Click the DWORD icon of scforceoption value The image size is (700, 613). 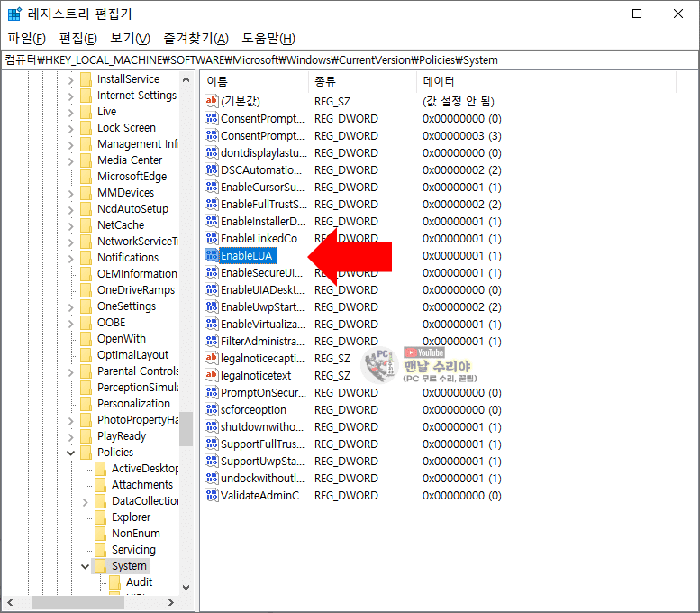click(x=212, y=409)
